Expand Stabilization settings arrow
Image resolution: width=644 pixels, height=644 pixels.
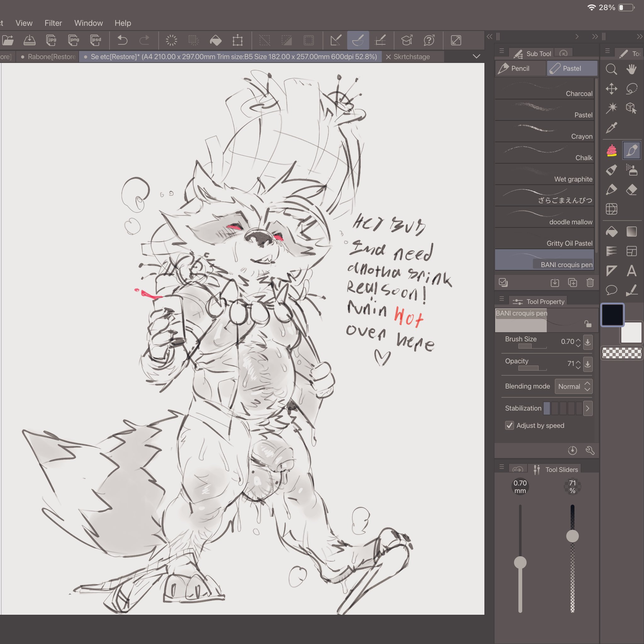(x=587, y=408)
